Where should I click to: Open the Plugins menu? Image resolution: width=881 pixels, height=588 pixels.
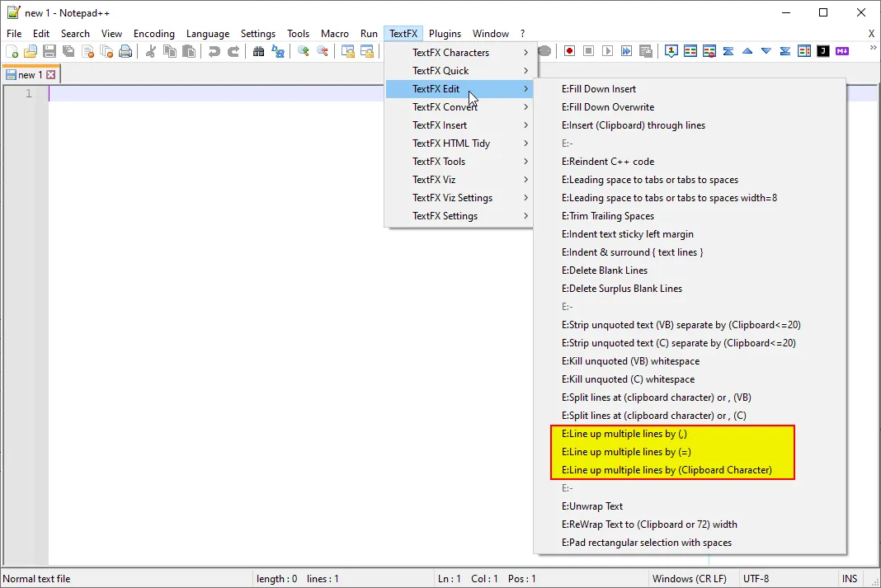point(445,34)
